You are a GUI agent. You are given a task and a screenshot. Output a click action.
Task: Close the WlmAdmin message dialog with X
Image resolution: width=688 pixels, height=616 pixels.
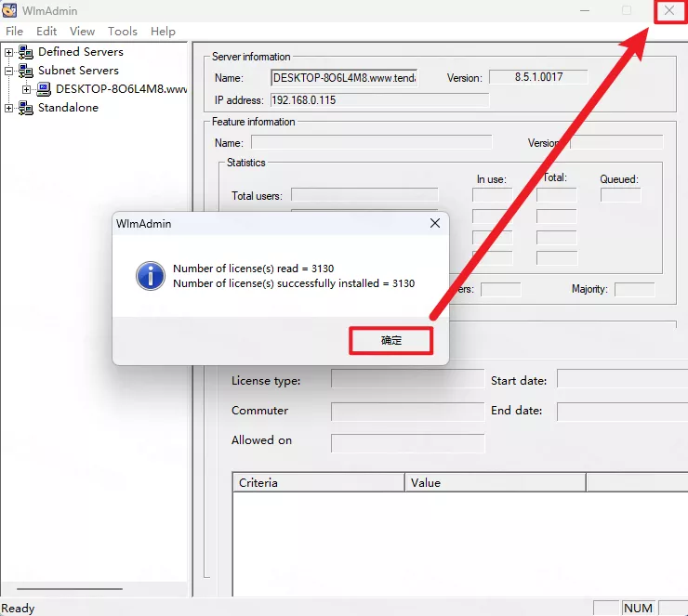coord(434,224)
